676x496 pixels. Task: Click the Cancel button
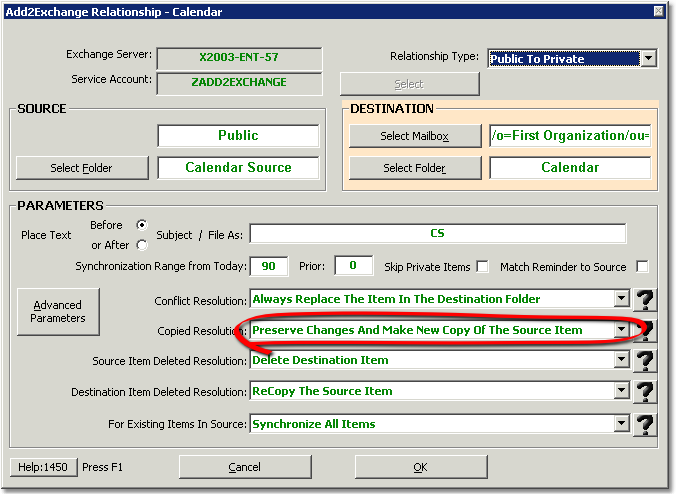point(245,467)
